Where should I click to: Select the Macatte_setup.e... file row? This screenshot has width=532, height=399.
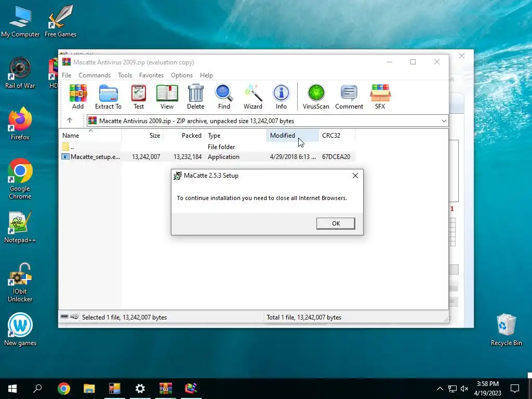coord(207,157)
